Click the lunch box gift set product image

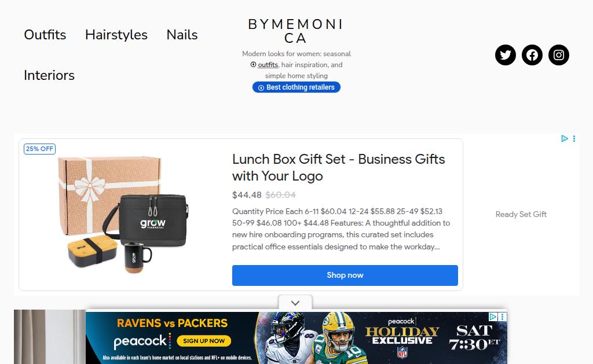click(x=123, y=214)
